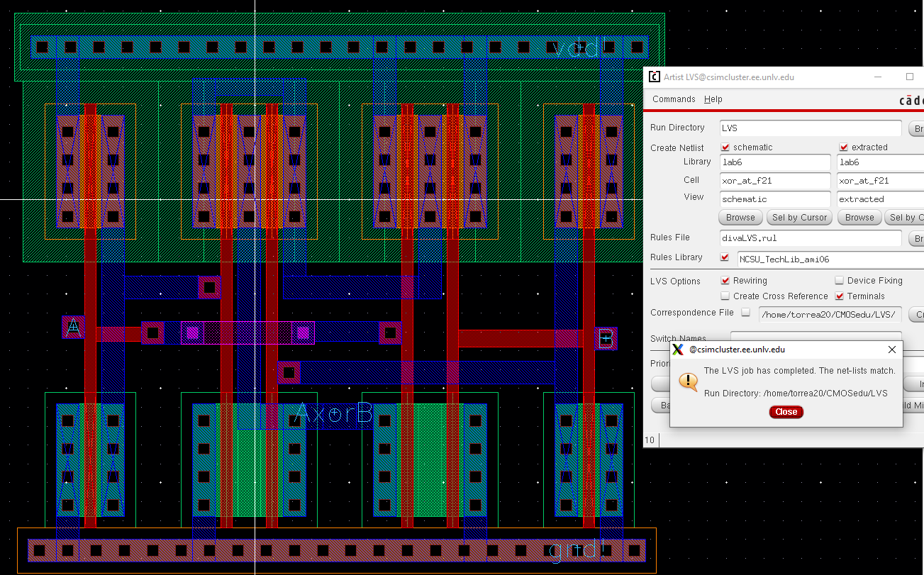The image size is (924, 575).
Task: Click the extracted Library field lab6
Action: [x=880, y=162]
